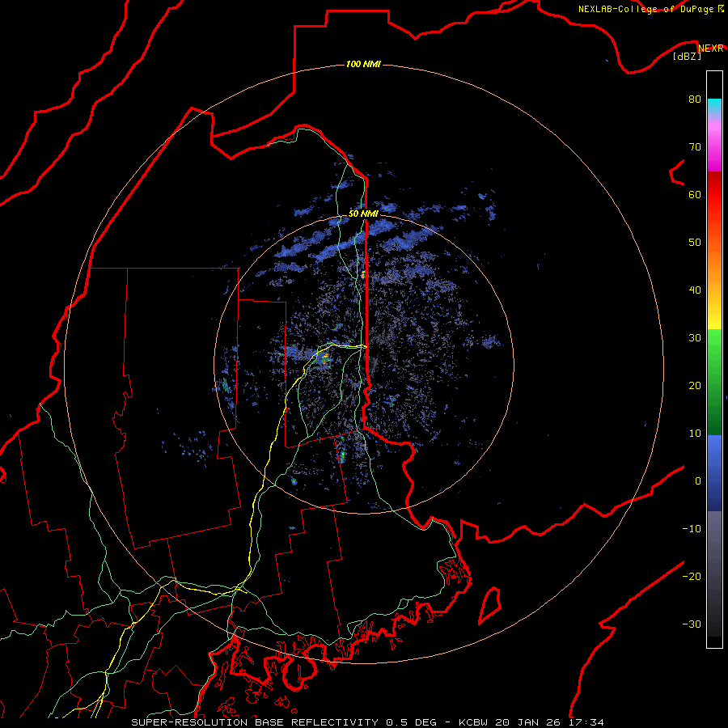The width and height of the screenshot is (728, 728).
Task: Click the dBZ units label
Action: [x=687, y=57]
